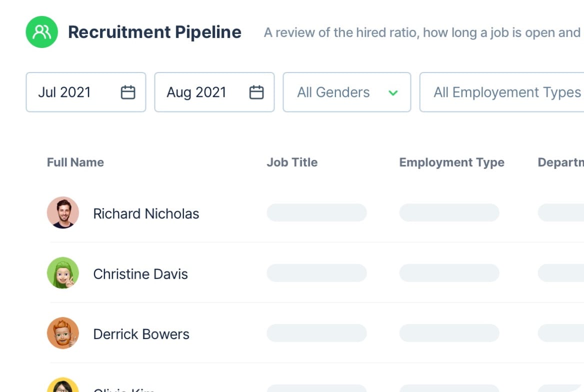Screen dimensions: 584x392
Task: Click Richard Nicholas's Job Title placeholder
Action: (x=316, y=212)
